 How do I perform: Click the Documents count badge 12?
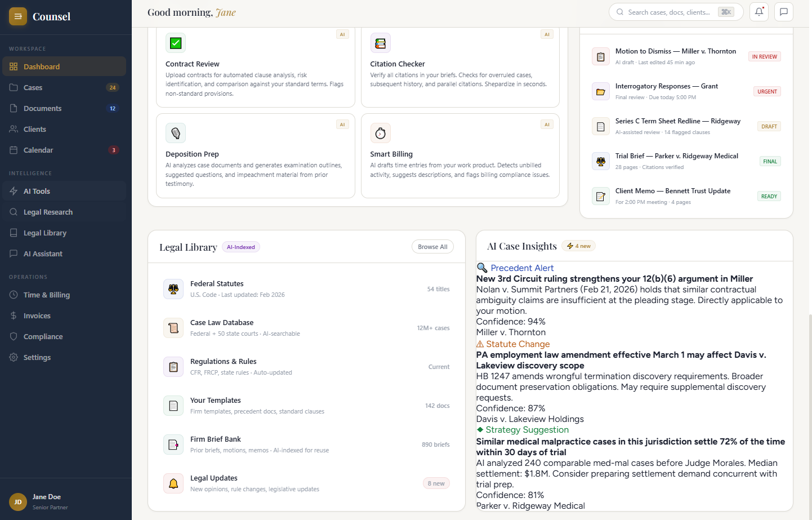pyautogui.click(x=113, y=108)
